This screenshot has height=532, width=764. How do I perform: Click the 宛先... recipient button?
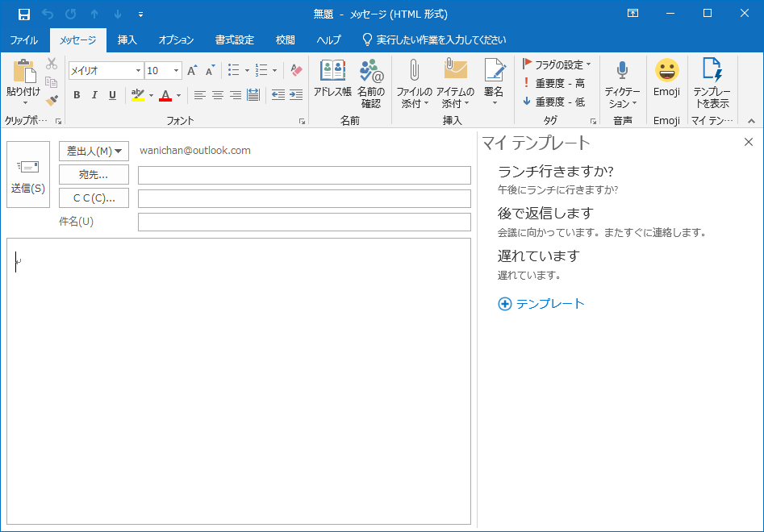(94, 175)
